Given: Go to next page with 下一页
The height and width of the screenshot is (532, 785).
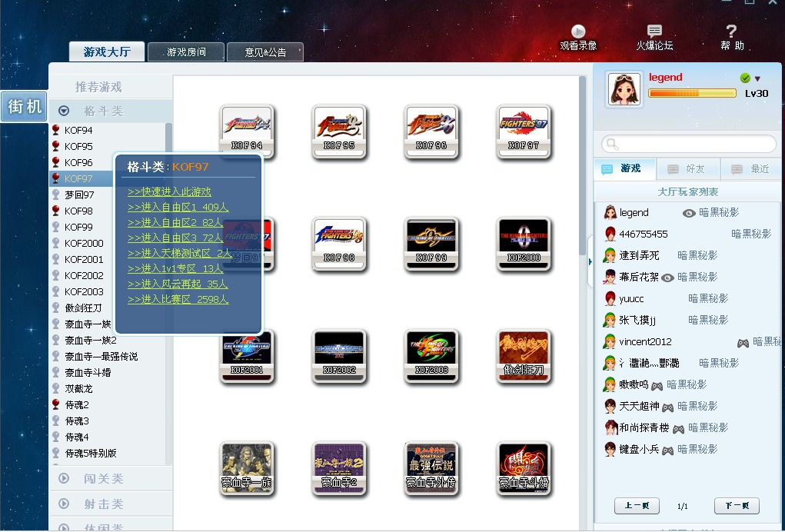Looking at the screenshot, I should [x=737, y=505].
